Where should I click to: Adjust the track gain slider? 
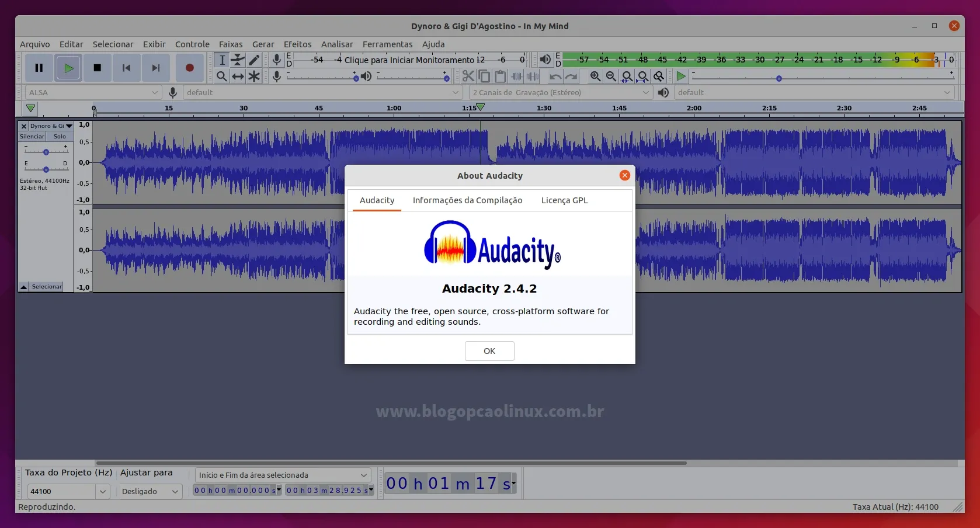(46, 152)
